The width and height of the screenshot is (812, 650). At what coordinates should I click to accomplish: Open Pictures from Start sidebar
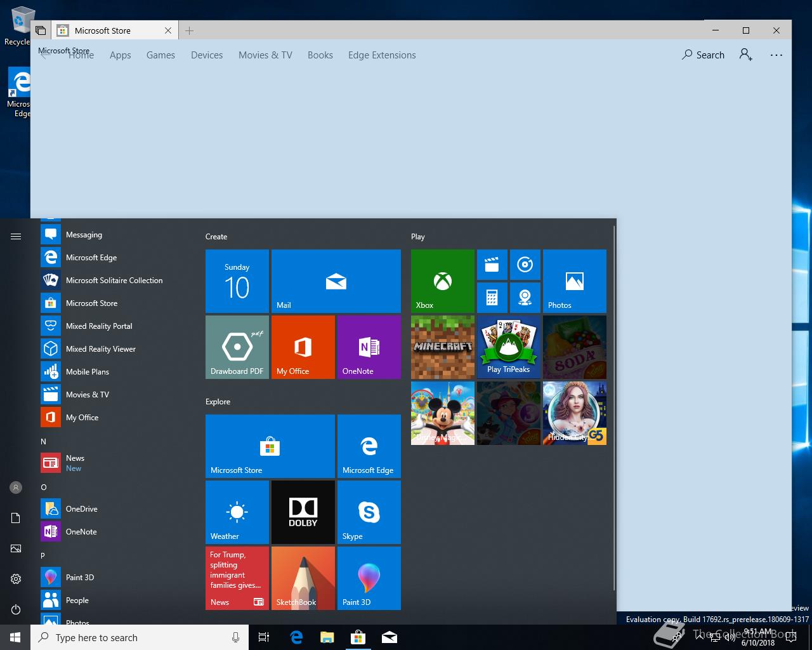16,548
